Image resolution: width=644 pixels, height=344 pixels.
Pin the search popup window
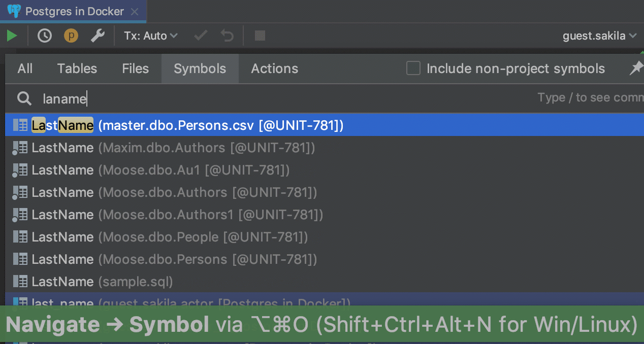[x=636, y=68]
